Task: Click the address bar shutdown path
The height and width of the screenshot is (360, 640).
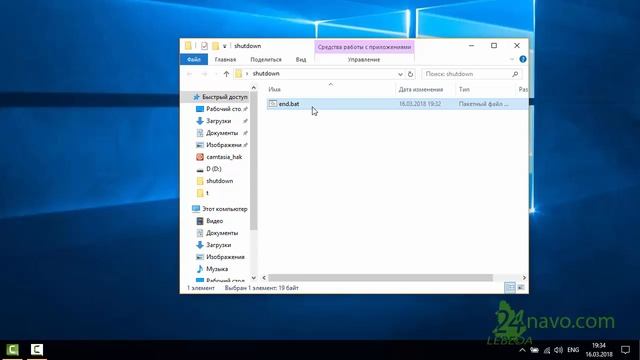Action: [x=266, y=74]
